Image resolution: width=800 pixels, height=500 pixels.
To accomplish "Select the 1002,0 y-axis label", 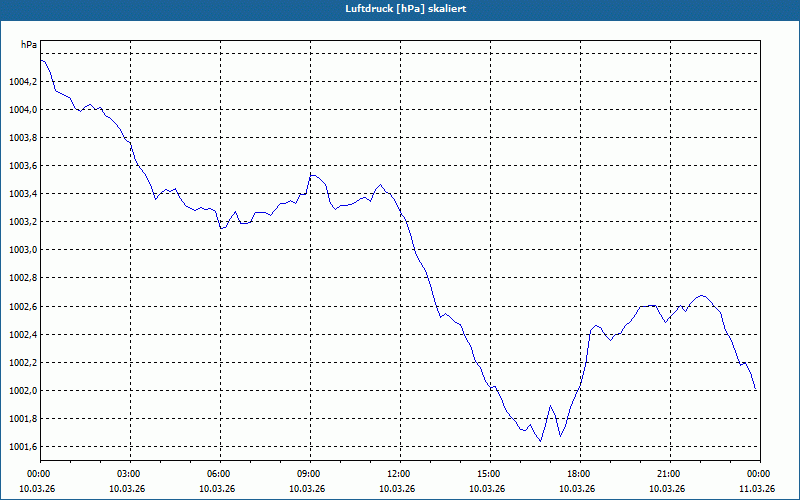I will pyautogui.click(x=23, y=391).
